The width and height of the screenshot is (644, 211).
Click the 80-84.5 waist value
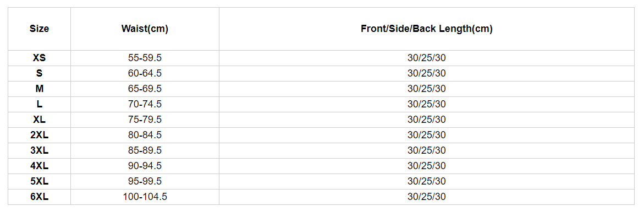point(145,135)
